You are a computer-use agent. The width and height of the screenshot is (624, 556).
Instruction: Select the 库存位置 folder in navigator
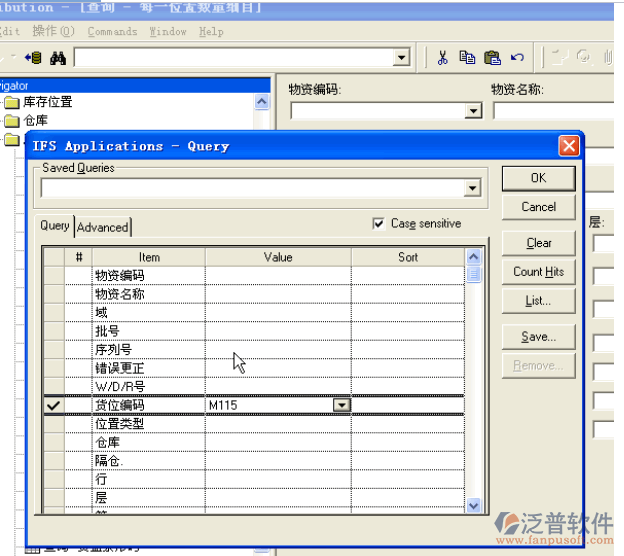(39, 102)
